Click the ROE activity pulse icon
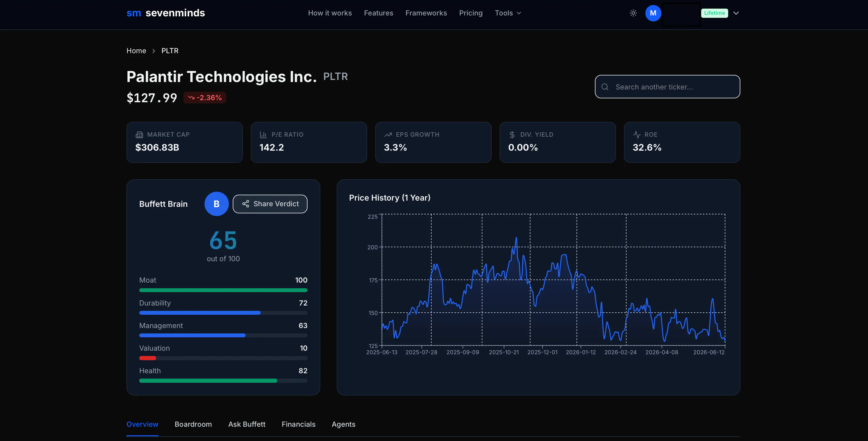This screenshot has height=441, width=868. (636, 135)
